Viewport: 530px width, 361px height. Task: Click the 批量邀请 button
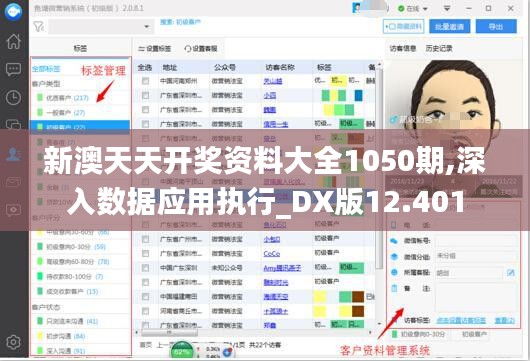(x=450, y=26)
